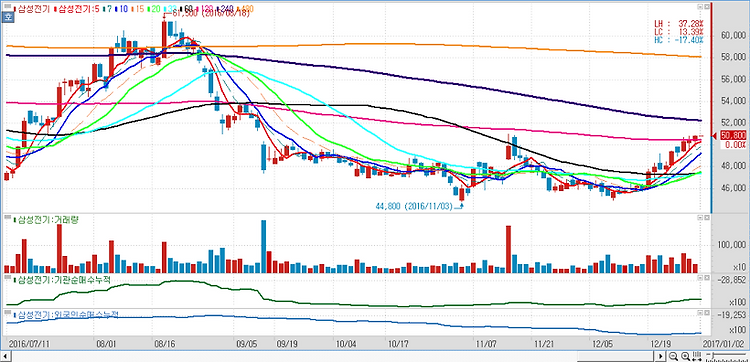Click the 10/17 date label
Screen dimensions: 750x362
tap(398, 344)
